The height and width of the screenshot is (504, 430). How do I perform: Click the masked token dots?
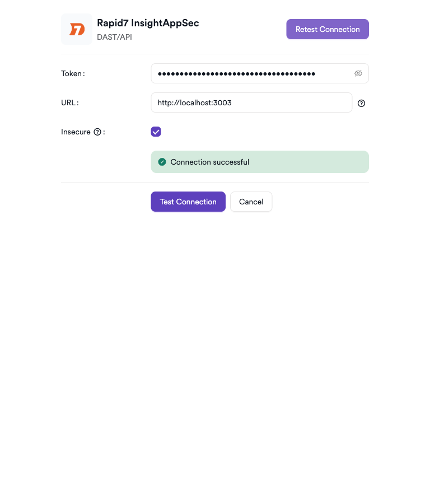236,73
